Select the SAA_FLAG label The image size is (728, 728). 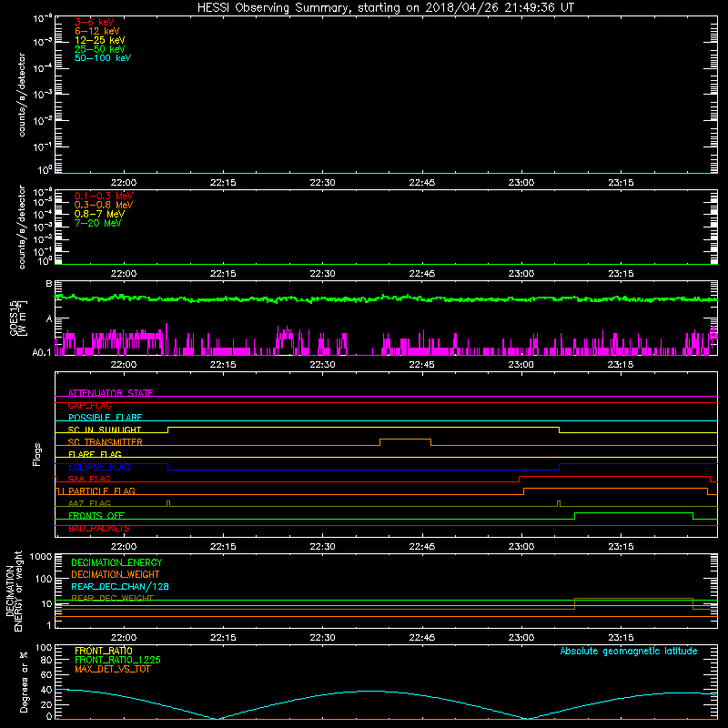point(89,479)
